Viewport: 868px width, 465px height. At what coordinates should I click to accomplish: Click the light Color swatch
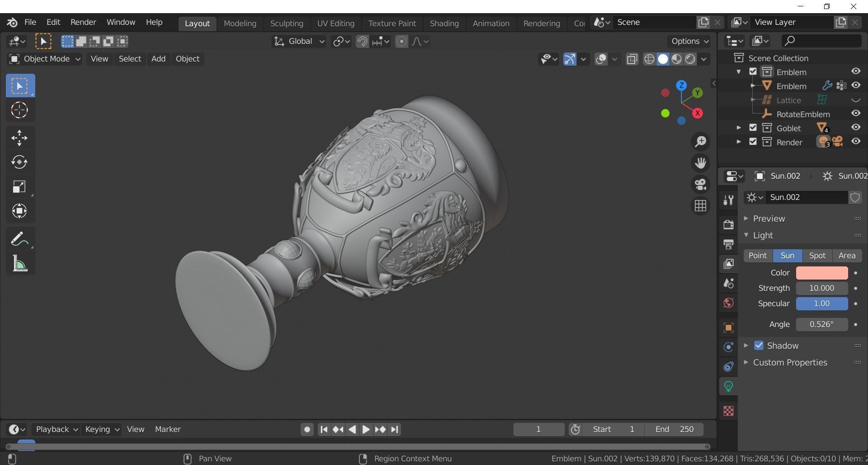pos(822,273)
